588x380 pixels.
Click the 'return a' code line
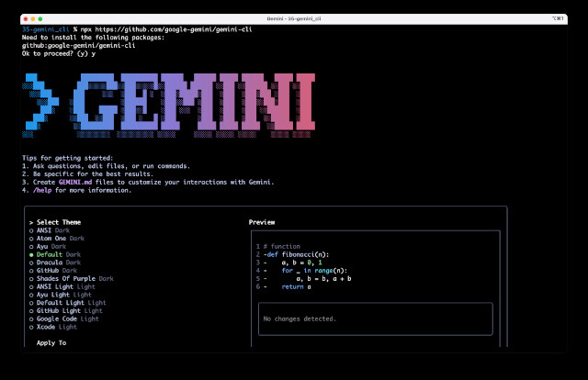[296, 286]
